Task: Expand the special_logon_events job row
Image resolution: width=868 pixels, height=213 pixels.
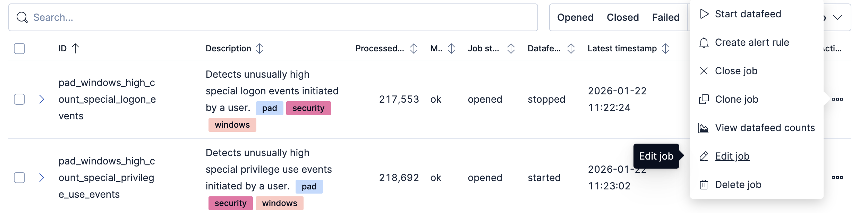Action: pyautogui.click(x=42, y=99)
